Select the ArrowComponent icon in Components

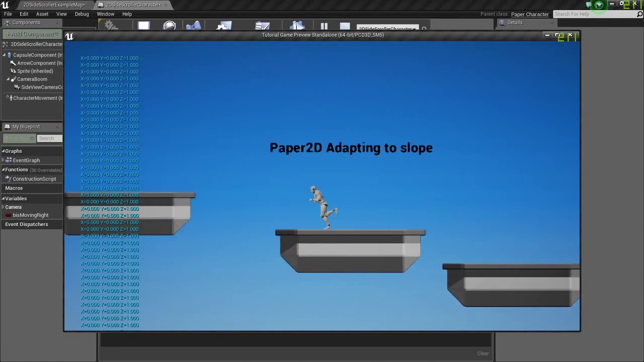(13, 63)
